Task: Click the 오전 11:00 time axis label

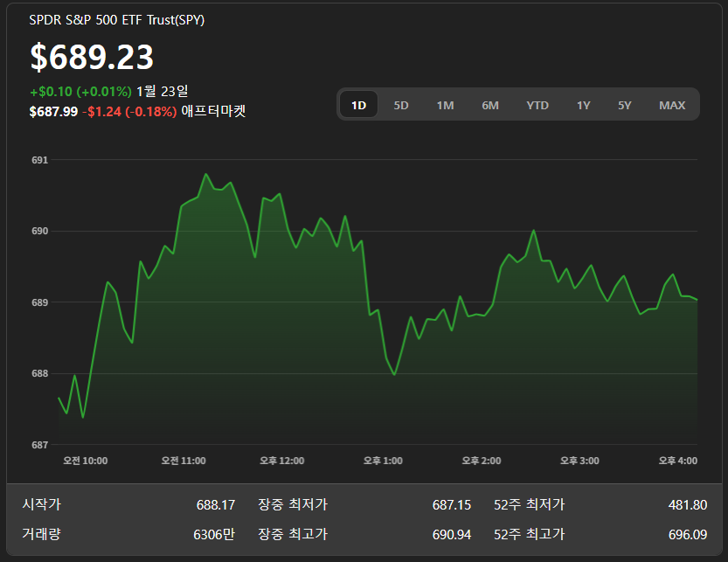Action: pyautogui.click(x=184, y=461)
